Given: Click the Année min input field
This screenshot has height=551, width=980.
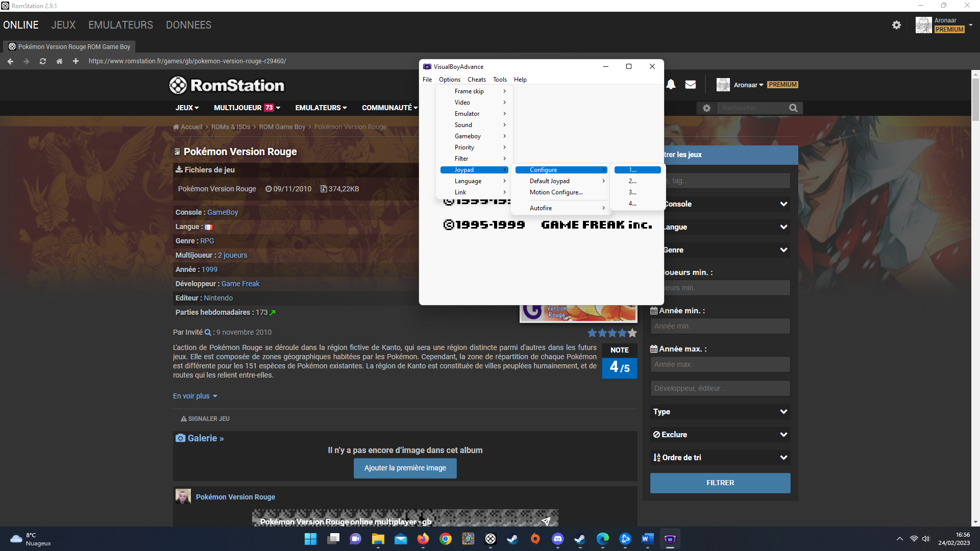Looking at the screenshot, I should [x=720, y=326].
